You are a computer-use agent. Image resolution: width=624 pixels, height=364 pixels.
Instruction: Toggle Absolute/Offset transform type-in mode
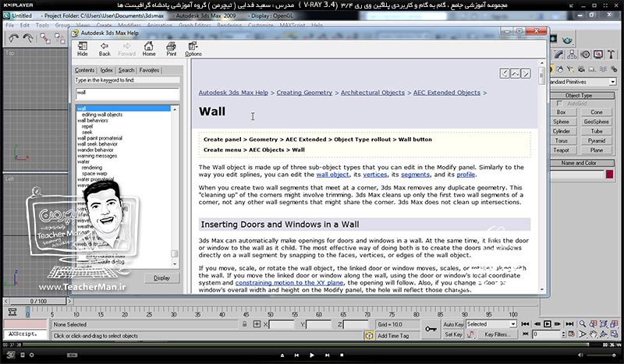point(257,324)
